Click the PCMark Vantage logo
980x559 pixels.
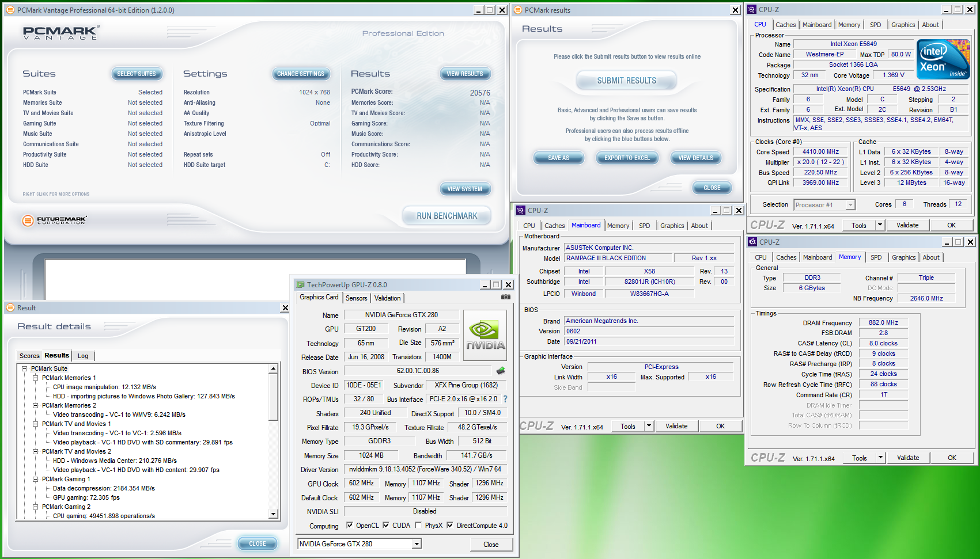click(x=60, y=33)
